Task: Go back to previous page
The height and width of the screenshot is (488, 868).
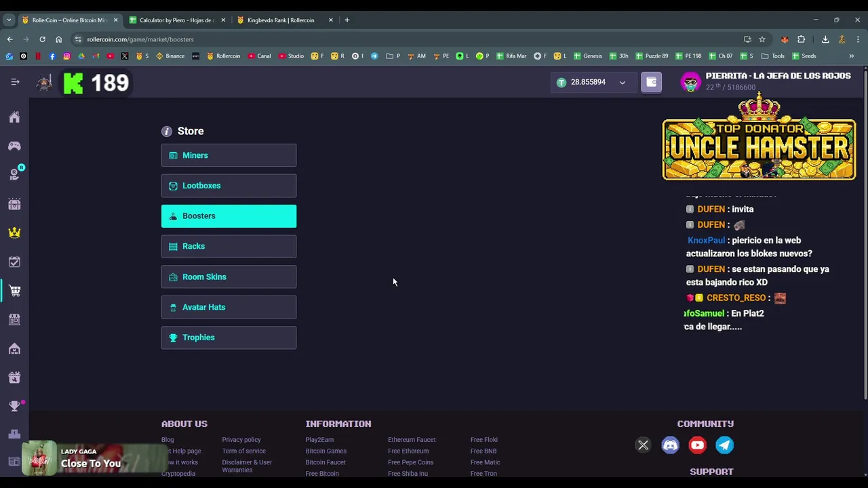Action: (9, 39)
